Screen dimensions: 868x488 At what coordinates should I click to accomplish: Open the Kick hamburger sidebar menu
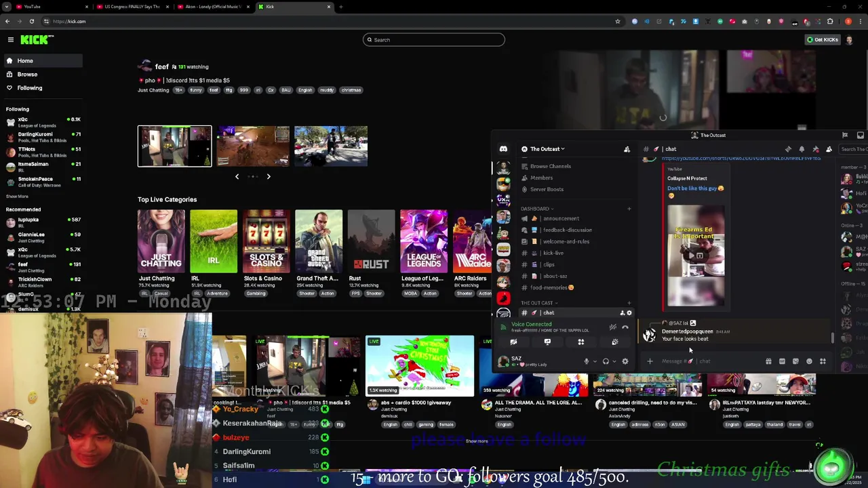point(11,40)
